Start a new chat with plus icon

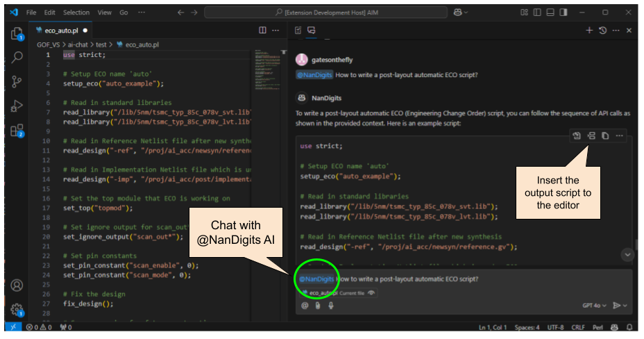[x=589, y=31]
